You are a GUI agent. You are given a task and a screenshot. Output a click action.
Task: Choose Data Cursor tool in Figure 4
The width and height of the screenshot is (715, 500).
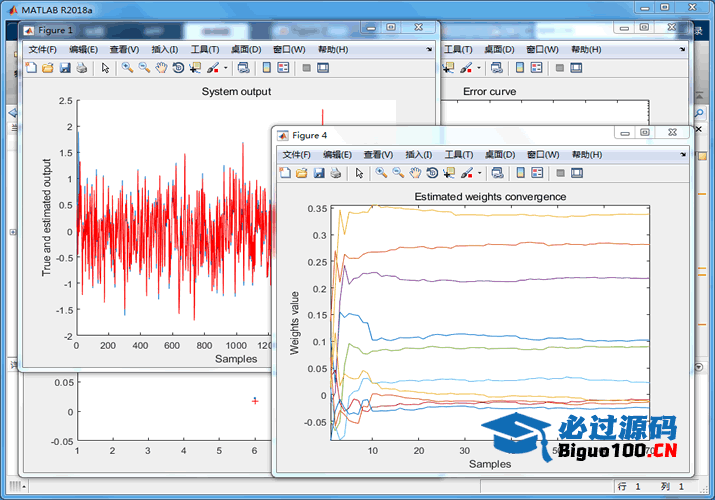coord(449,173)
